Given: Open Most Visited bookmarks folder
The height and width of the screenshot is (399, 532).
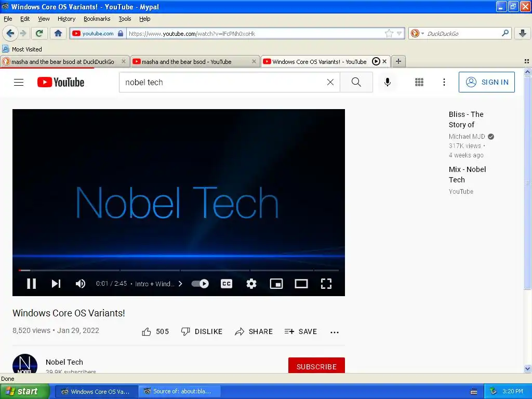Looking at the screenshot, I should pyautogui.click(x=22, y=49).
